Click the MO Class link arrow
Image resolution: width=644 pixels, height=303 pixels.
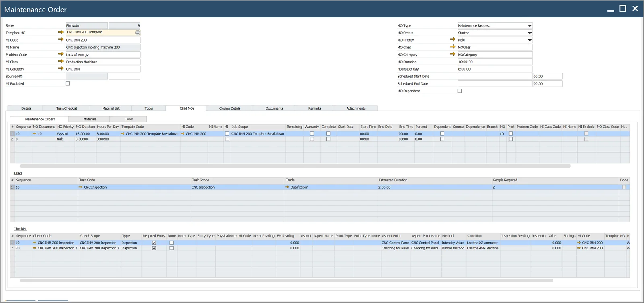452,47
